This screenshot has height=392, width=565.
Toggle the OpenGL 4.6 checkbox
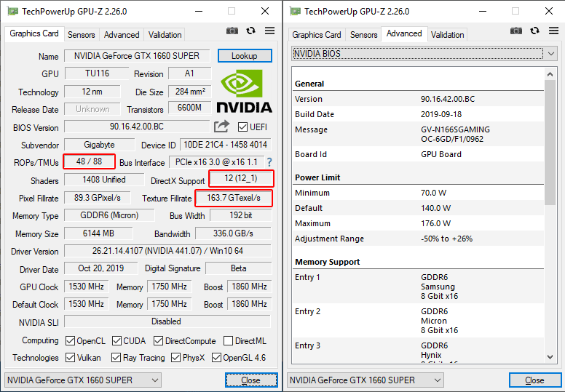[x=216, y=357]
